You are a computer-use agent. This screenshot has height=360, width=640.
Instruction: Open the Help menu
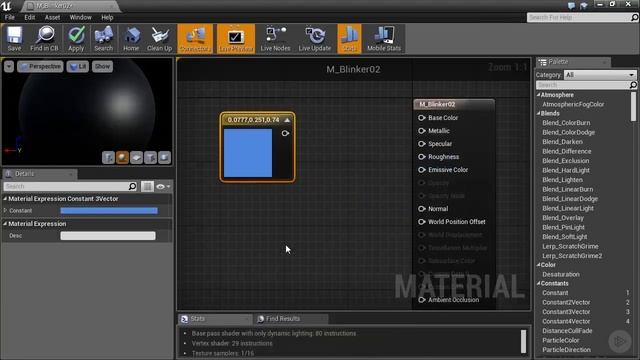(x=107, y=17)
